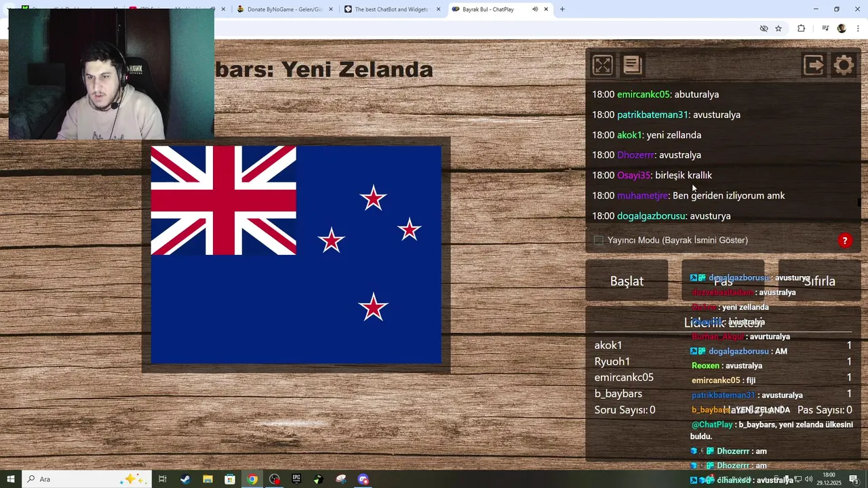The width and height of the screenshot is (868, 488).
Task: Click chat message from patrikbateman31
Action: 666,115
